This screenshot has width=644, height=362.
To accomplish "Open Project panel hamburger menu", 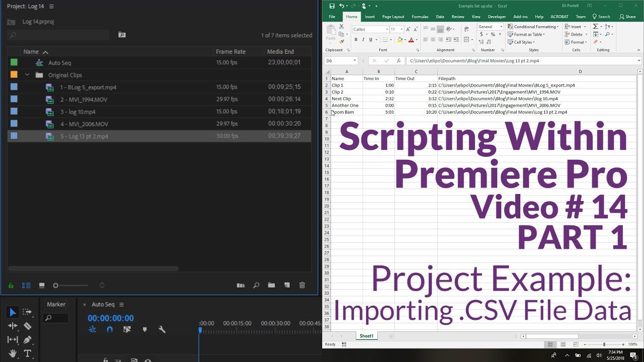I will click(51, 7).
